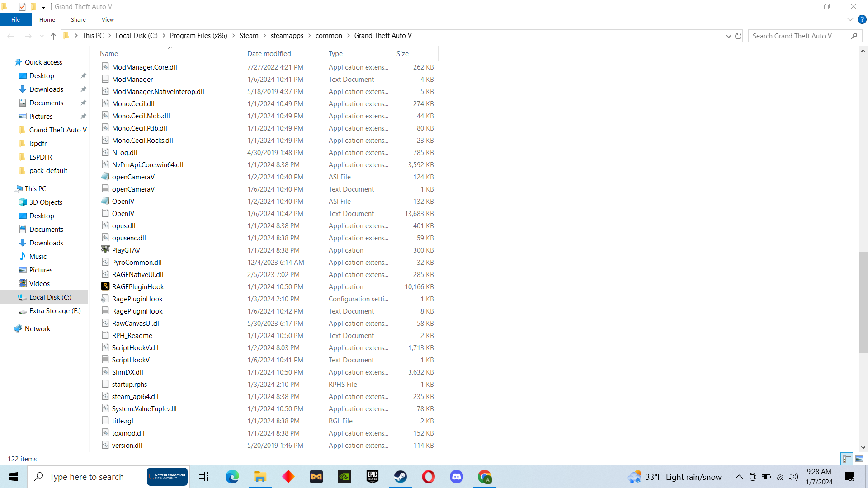Open Discord from the taskbar
This screenshot has height=488, width=868.
456,477
